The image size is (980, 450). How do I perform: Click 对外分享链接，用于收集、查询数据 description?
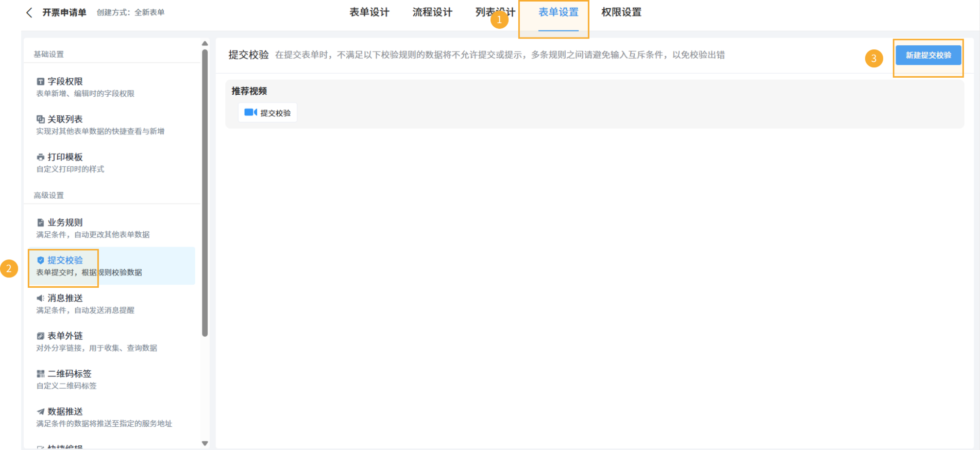(x=97, y=348)
